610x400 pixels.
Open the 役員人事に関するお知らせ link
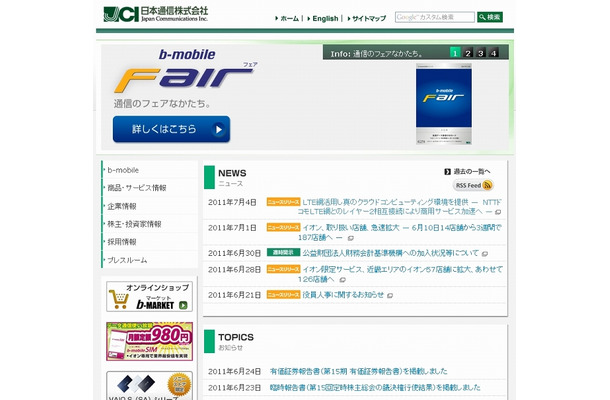click(x=343, y=295)
